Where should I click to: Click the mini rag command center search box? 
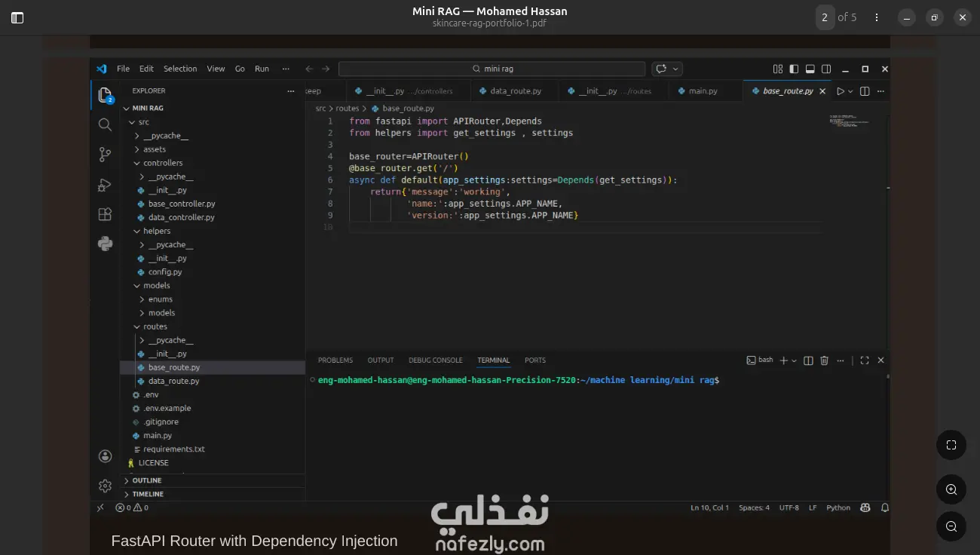[x=492, y=69]
